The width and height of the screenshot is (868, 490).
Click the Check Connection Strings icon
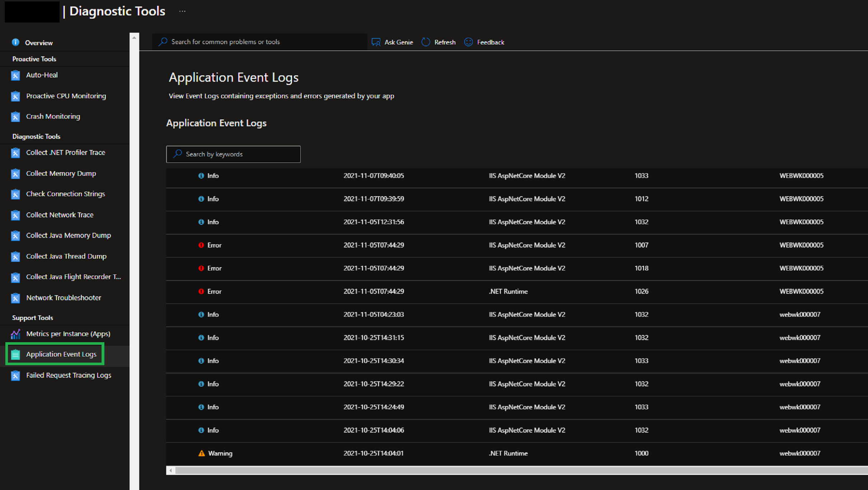coord(15,194)
